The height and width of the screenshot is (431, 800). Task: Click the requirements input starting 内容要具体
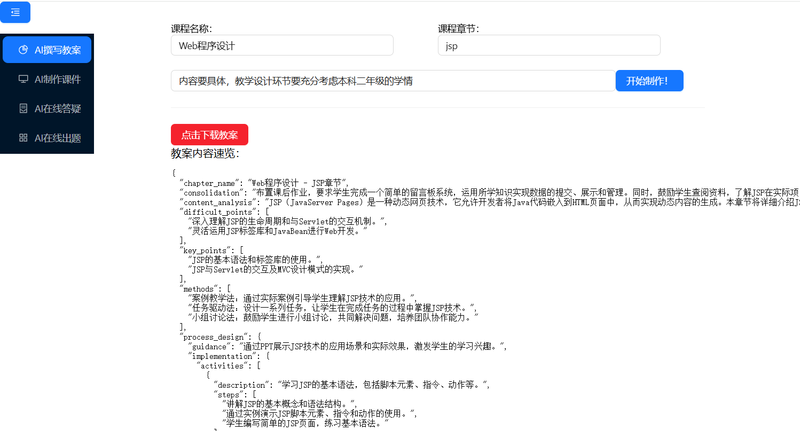tap(393, 81)
